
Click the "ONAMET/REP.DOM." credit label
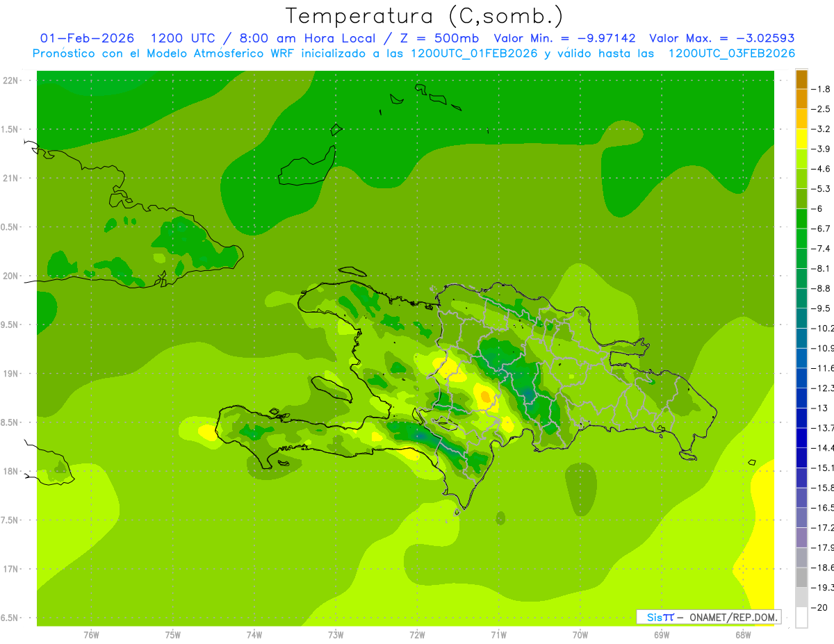click(733, 617)
